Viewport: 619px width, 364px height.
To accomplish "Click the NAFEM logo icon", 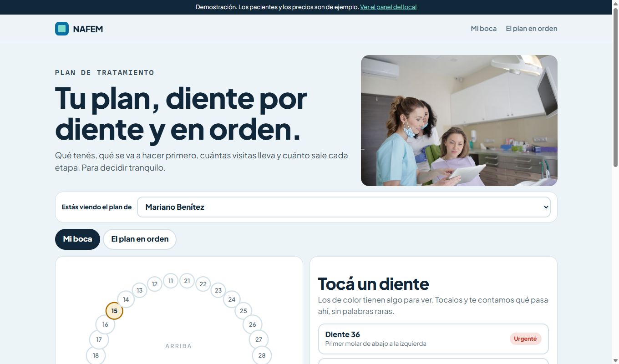I will pos(62,29).
